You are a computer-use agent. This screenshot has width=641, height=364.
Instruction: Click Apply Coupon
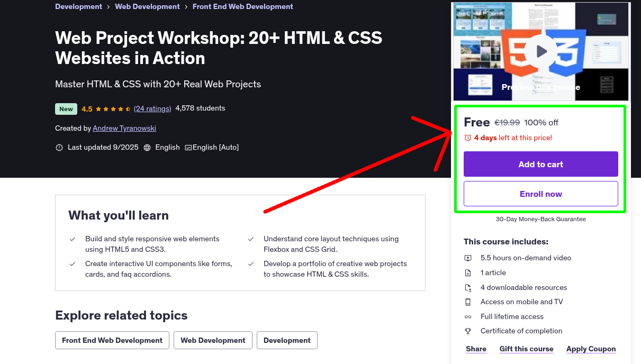coord(591,349)
